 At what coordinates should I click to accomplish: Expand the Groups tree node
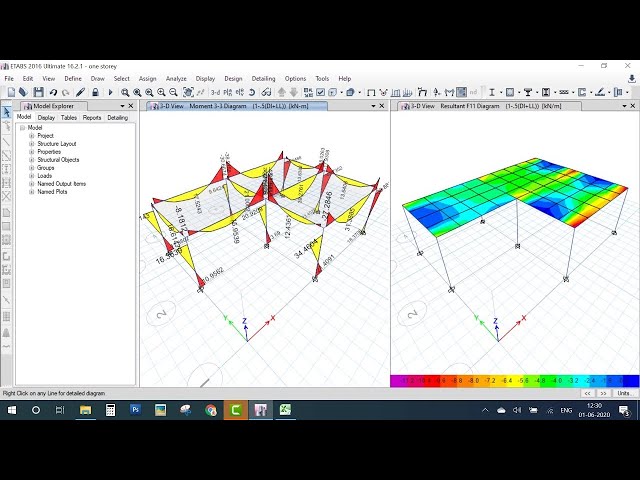pos(31,168)
